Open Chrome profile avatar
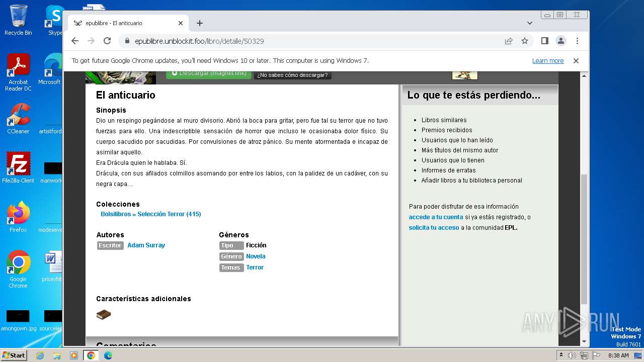This screenshot has width=644, height=362. point(560,41)
